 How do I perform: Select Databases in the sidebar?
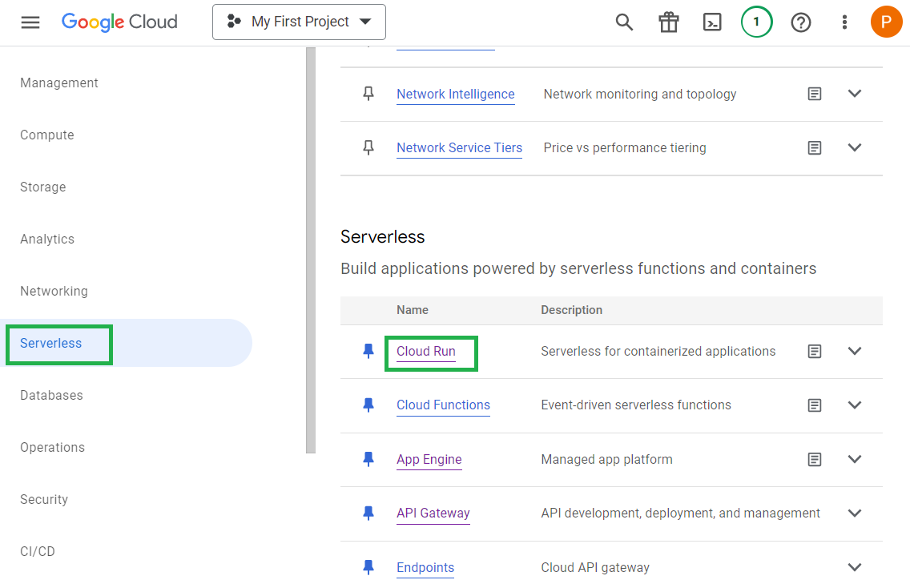coord(51,395)
